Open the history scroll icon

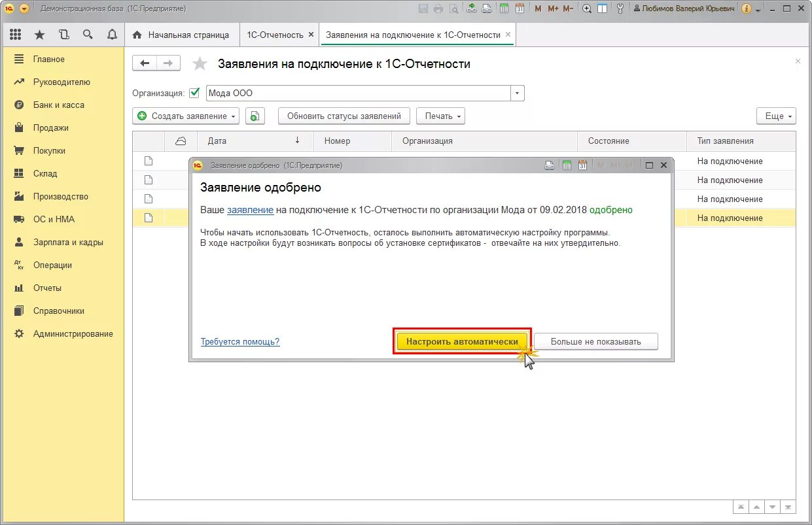point(63,35)
